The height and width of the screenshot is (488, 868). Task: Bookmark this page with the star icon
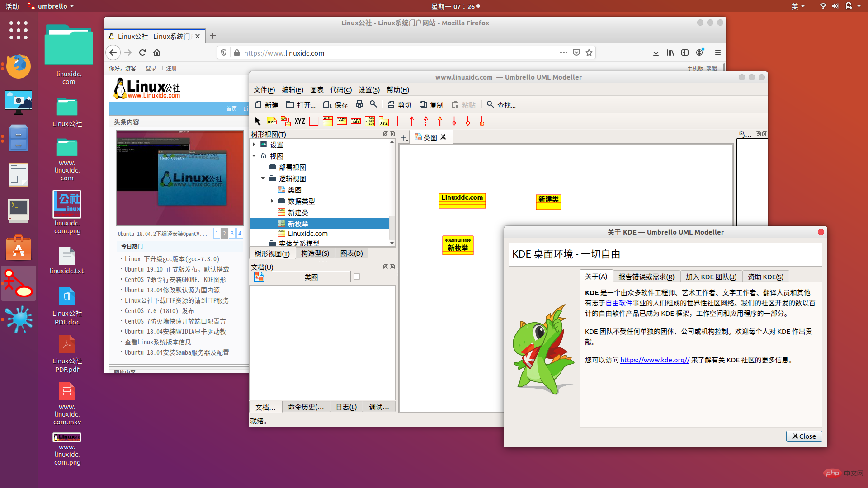coord(589,52)
